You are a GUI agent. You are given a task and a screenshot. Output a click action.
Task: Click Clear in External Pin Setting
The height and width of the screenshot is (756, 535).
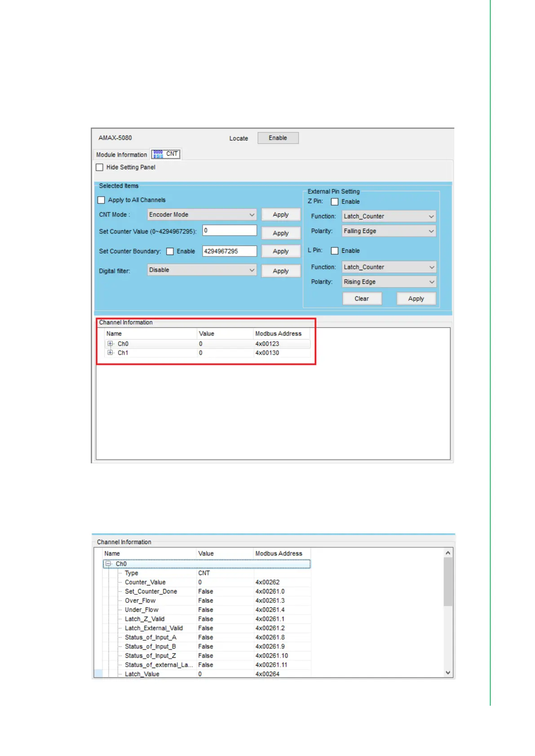pos(362,299)
